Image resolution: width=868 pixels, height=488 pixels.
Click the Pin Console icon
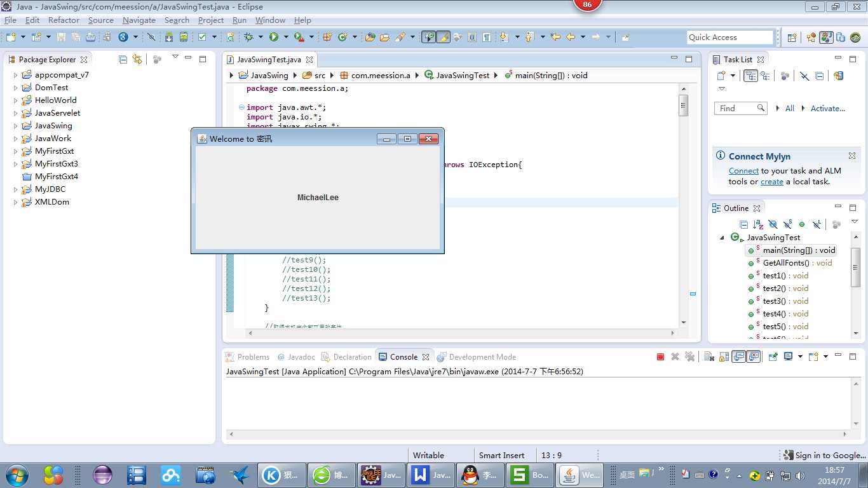click(773, 357)
